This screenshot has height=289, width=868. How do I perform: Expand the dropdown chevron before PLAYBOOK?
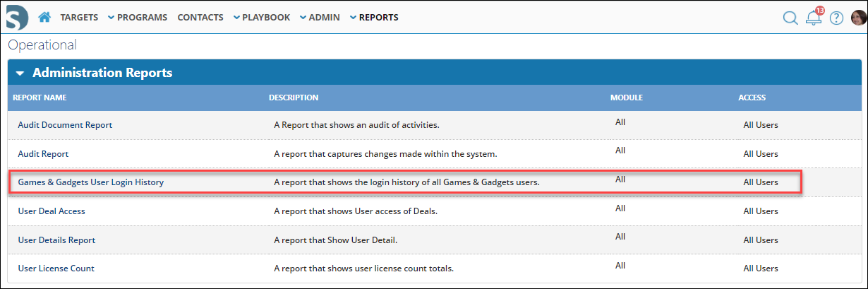(x=236, y=18)
